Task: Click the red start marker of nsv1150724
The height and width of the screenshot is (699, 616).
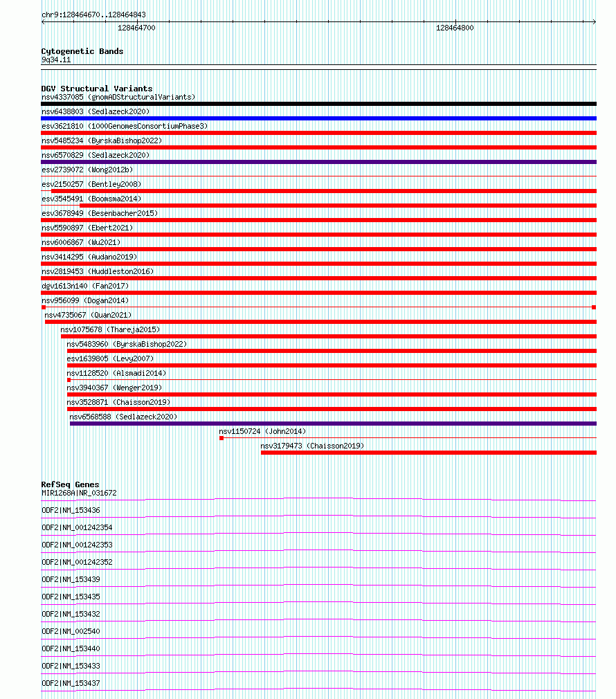Action: [221, 438]
